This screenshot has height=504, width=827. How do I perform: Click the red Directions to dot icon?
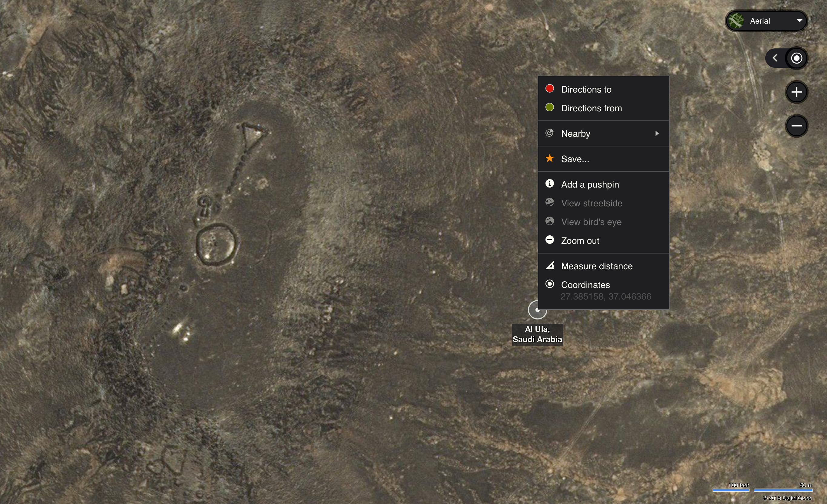coord(549,89)
